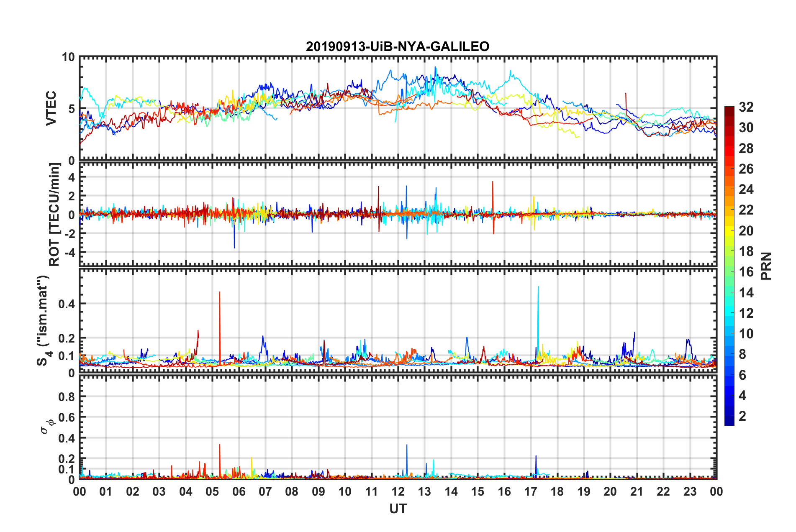Image resolution: width=796 pixels, height=532 pixels.
Task: Click PRN colorbar tick label 14
Action: click(x=746, y=293)
